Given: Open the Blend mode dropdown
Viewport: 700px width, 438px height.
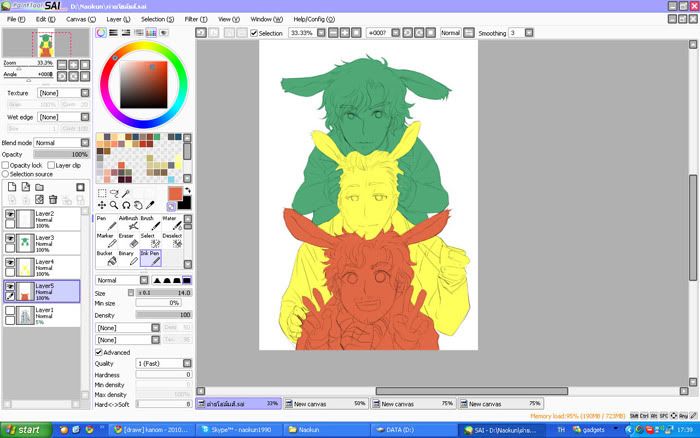Looking at the screenshot, I should click(60, 143).
